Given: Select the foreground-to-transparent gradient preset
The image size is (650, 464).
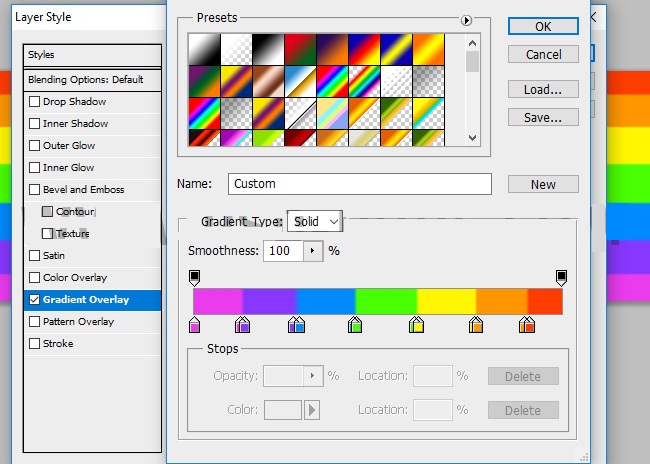Looking at the screenshot, I should click(x=236, y=49).
